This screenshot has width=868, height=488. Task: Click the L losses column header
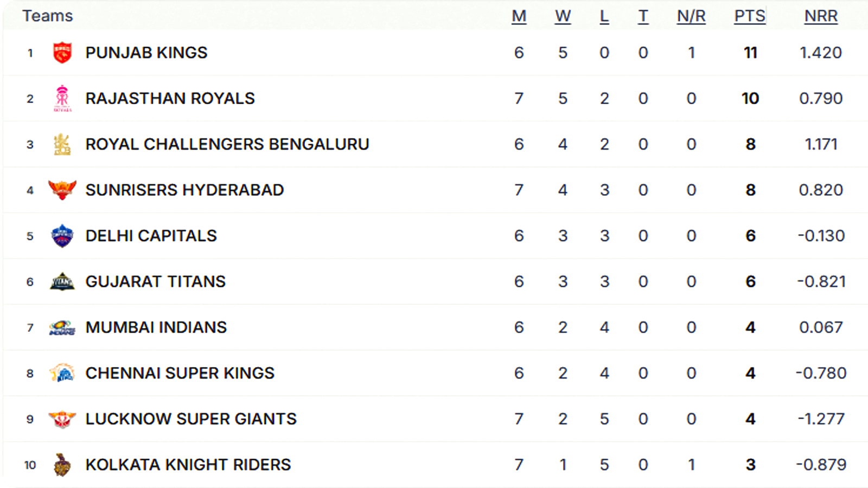point(604,16)
